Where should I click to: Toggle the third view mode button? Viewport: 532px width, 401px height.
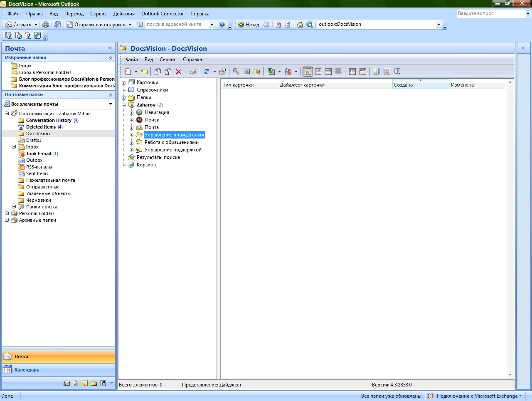328,72
